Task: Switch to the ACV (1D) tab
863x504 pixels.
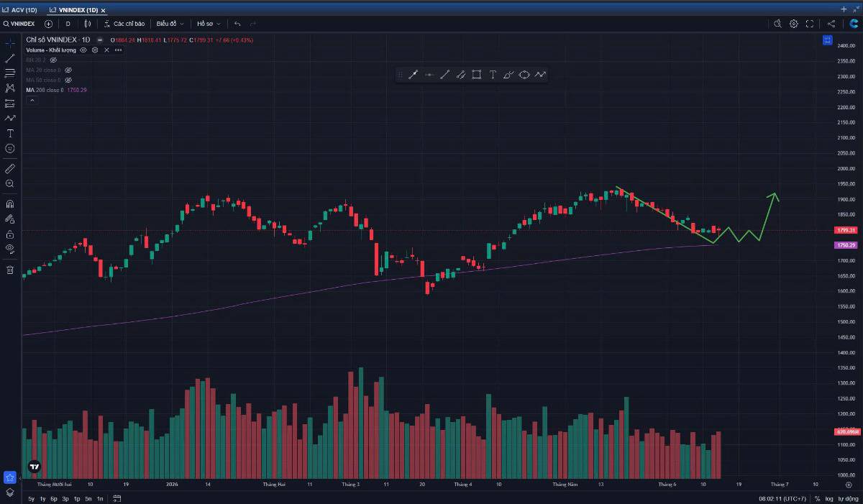Action: click(19, 10)
